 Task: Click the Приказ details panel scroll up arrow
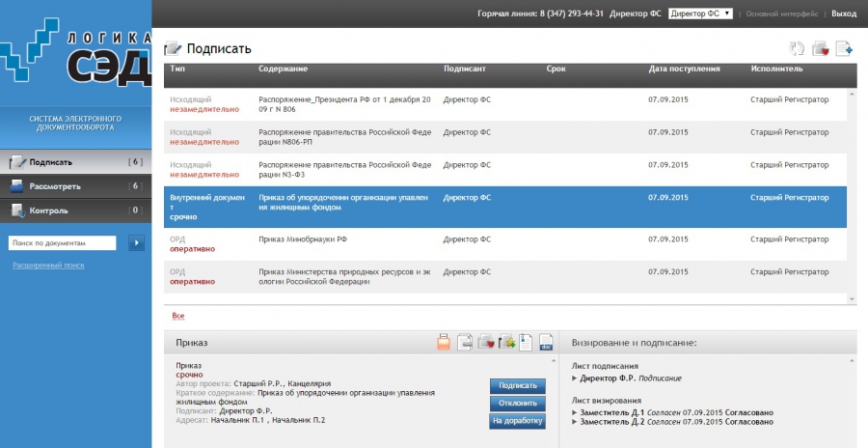(x=555, y=361)
